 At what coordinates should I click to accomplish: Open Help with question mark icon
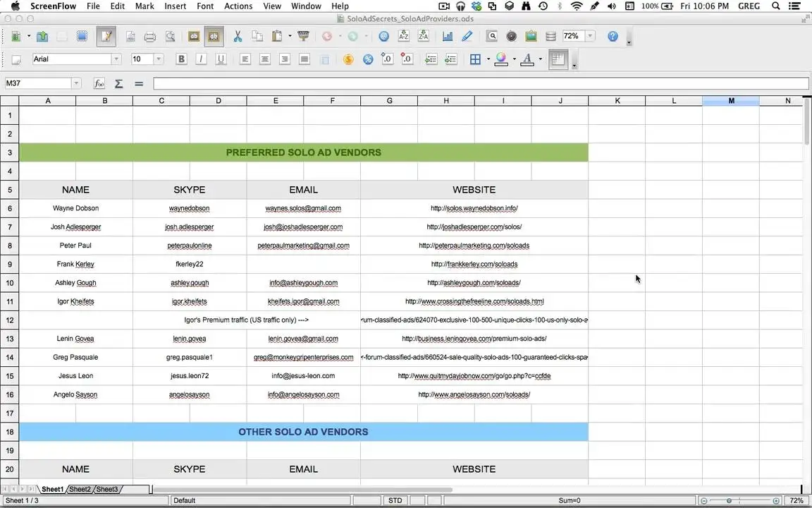point(613,36)
